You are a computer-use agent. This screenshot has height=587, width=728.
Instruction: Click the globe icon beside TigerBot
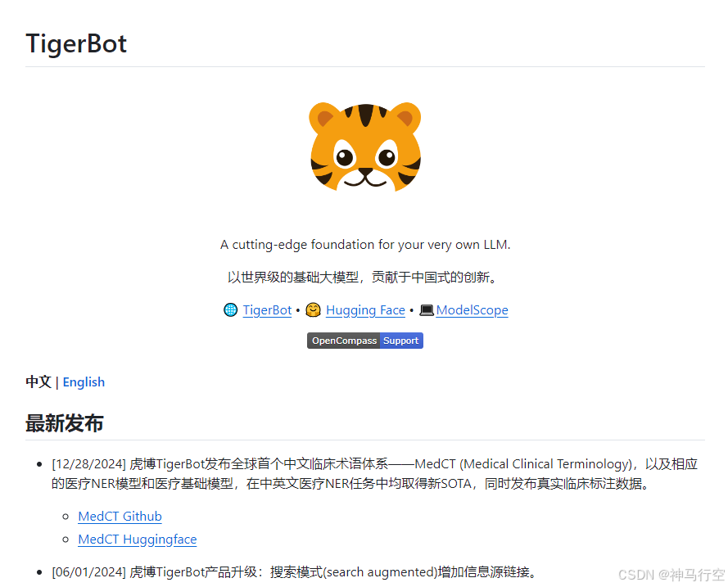[x=230, y=309]
